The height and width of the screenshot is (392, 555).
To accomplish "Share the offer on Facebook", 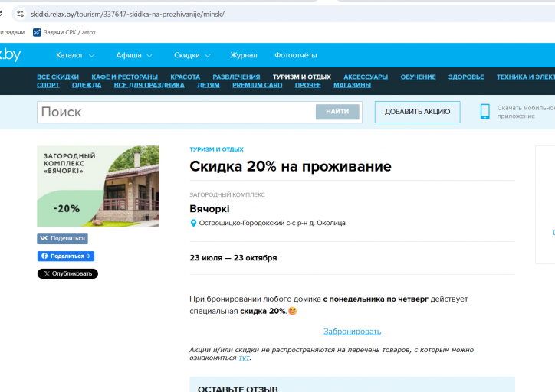I will [x=66, y=256].
